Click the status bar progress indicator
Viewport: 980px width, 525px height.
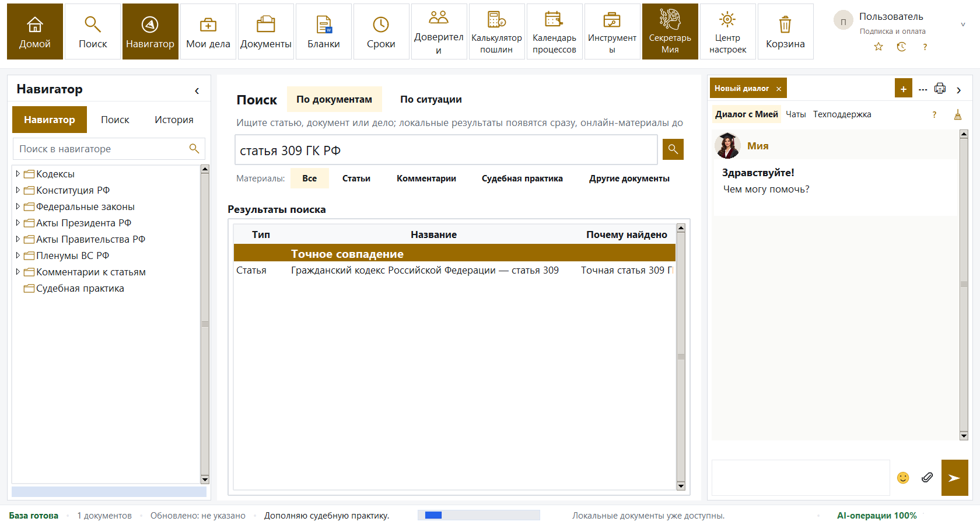(478, 515)
